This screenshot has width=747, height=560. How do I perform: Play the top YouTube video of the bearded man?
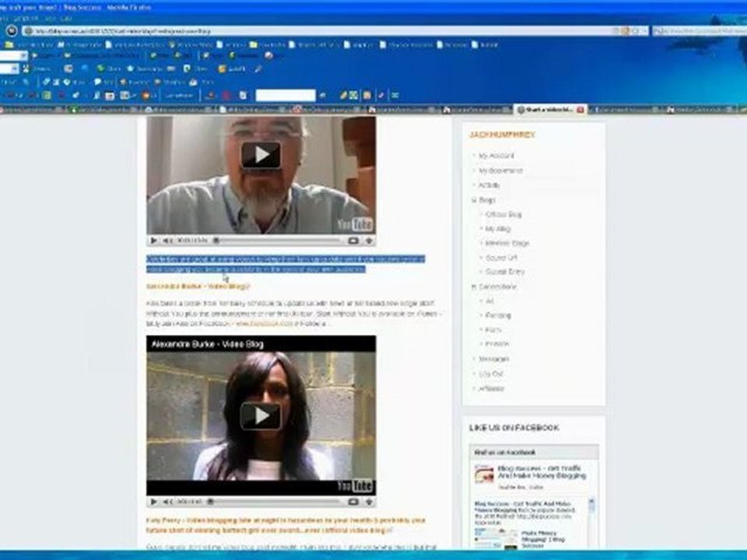tap(261, 155)
